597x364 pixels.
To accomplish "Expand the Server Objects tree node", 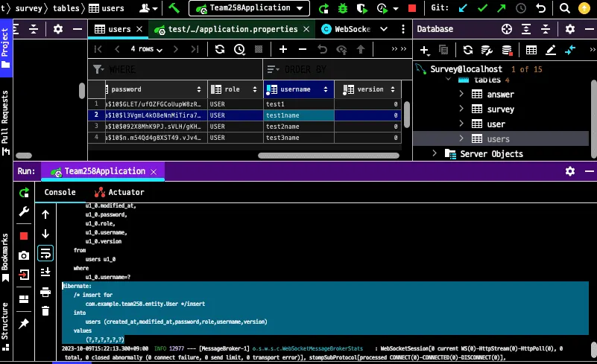I will pos(435,153).
